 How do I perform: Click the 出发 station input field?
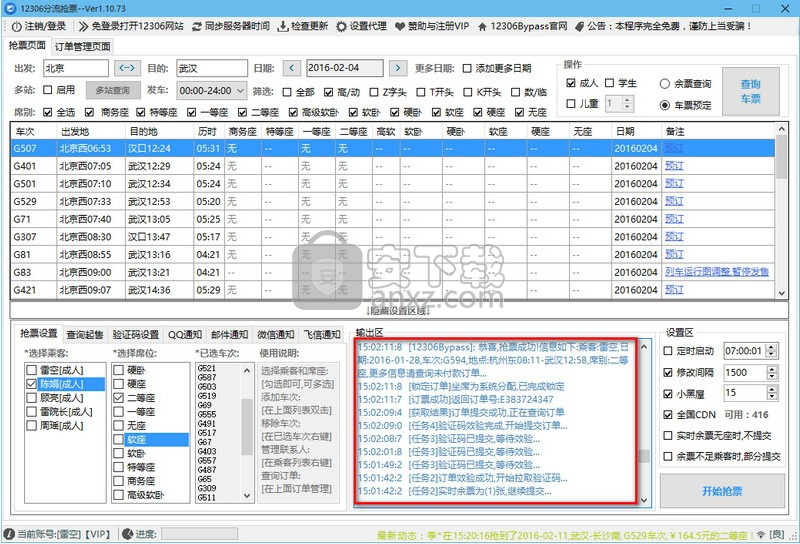[76, 68]
